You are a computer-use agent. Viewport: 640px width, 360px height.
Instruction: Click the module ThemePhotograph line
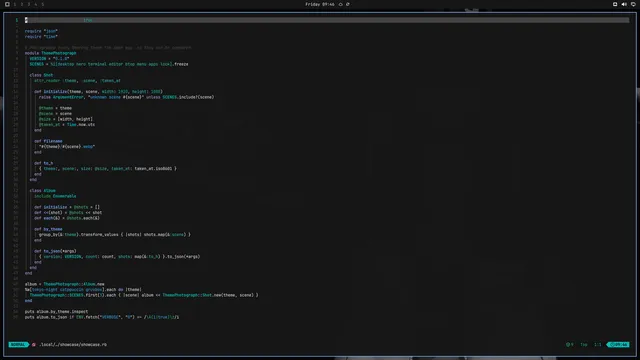[50, 53]
